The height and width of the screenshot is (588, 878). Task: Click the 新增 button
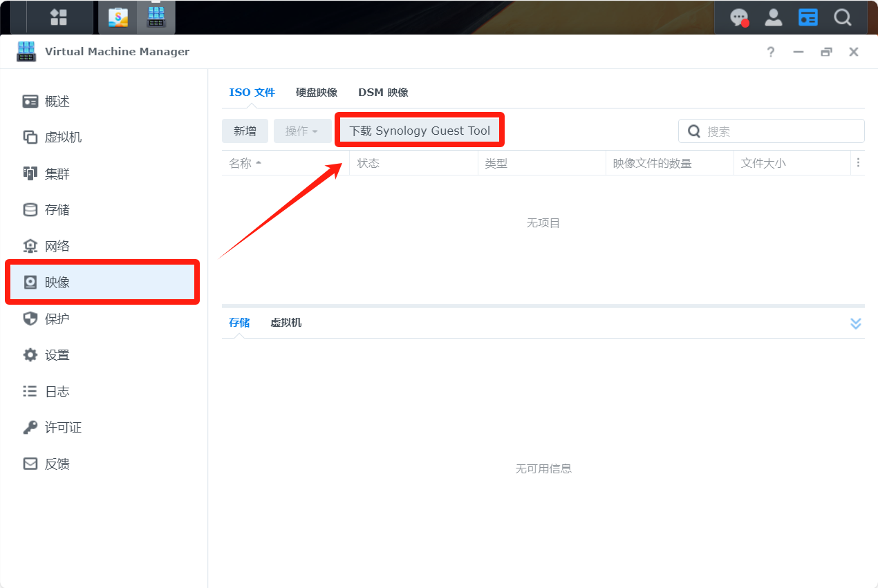click(245, 131)
